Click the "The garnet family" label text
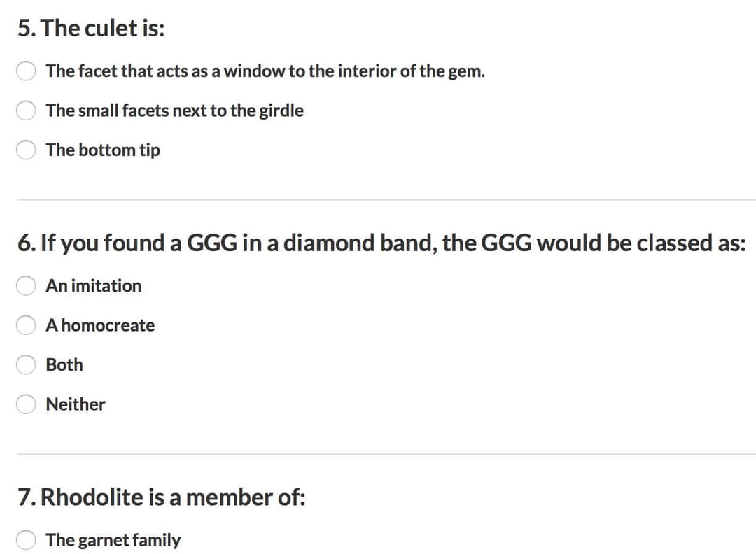Screen dimensions: 756x554 tap(113, 539)
